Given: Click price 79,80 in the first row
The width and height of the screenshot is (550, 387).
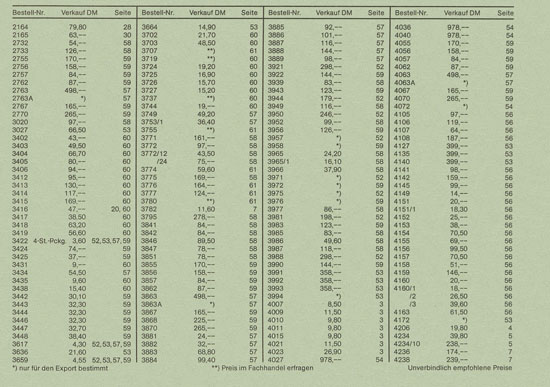Looking at the screenshot, I should pos(77,27).
